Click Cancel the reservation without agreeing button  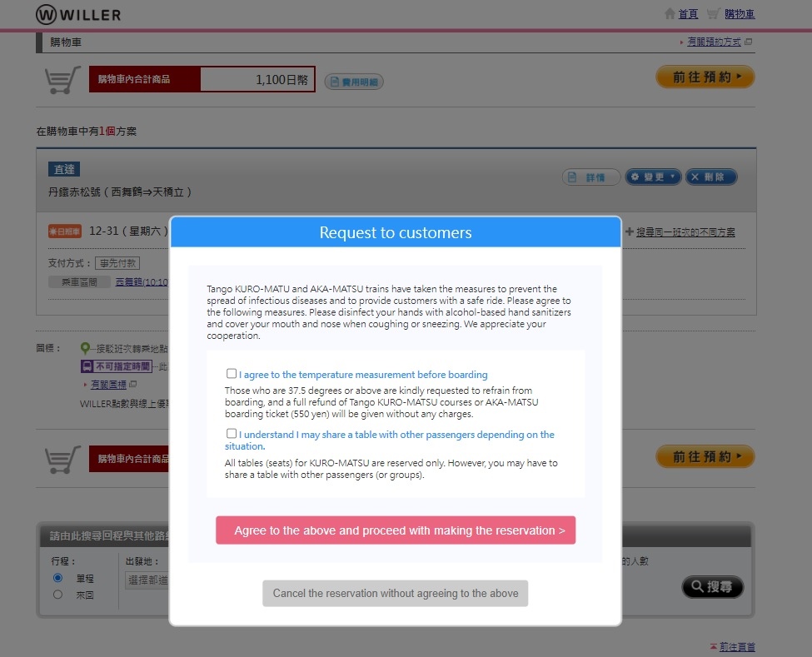click(x=396, y=594)
